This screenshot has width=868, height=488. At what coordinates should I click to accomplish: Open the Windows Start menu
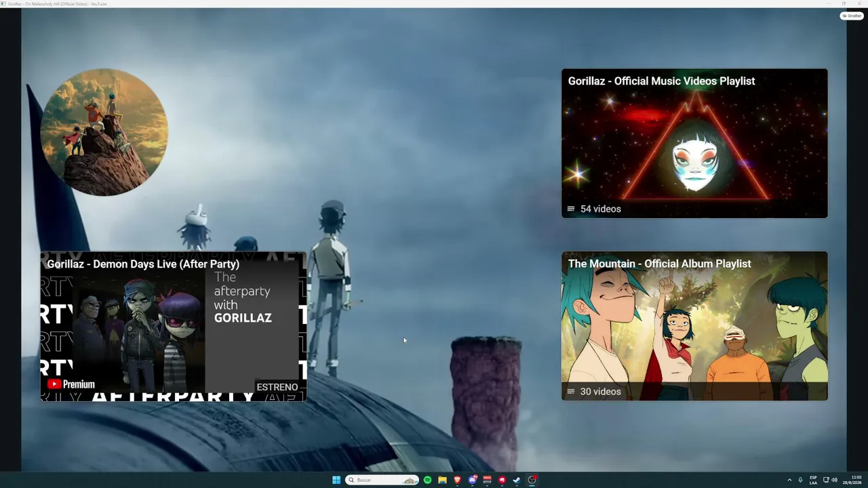click(x=336, y=480)
